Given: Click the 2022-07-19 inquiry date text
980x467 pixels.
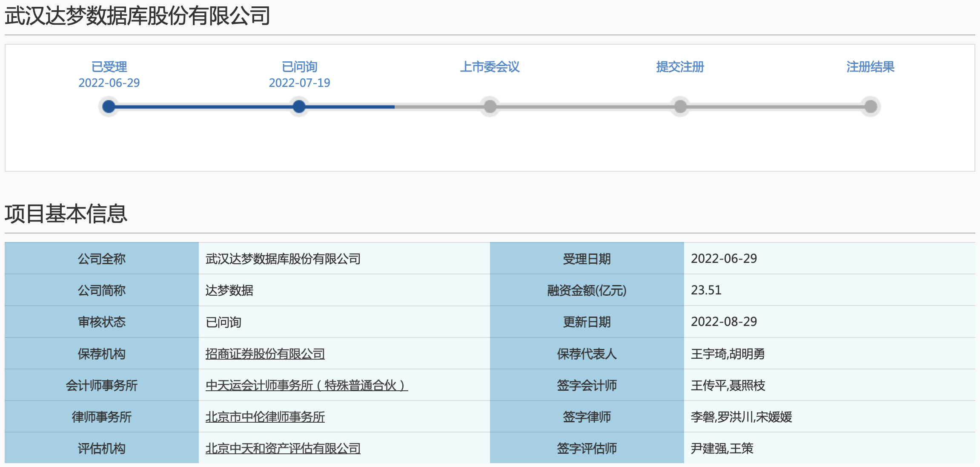Looking at the screenshot, I should click(299, 83).
